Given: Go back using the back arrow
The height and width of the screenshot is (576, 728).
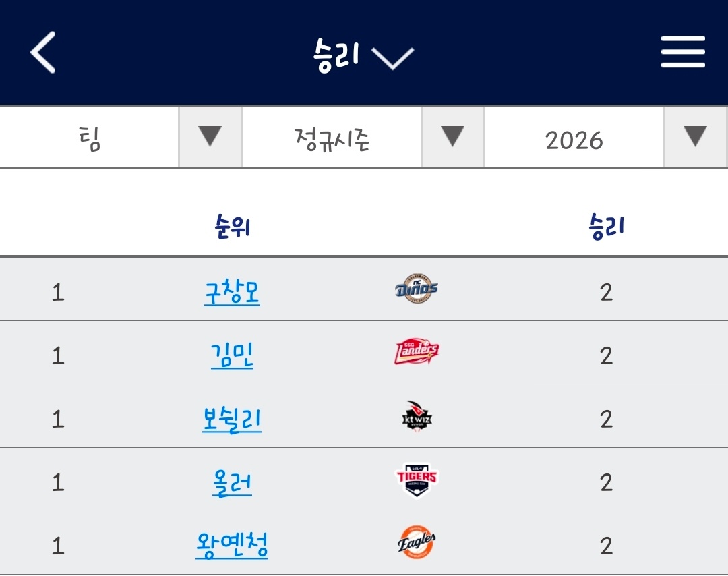Looking at the screenshot, I should (42, 51).
